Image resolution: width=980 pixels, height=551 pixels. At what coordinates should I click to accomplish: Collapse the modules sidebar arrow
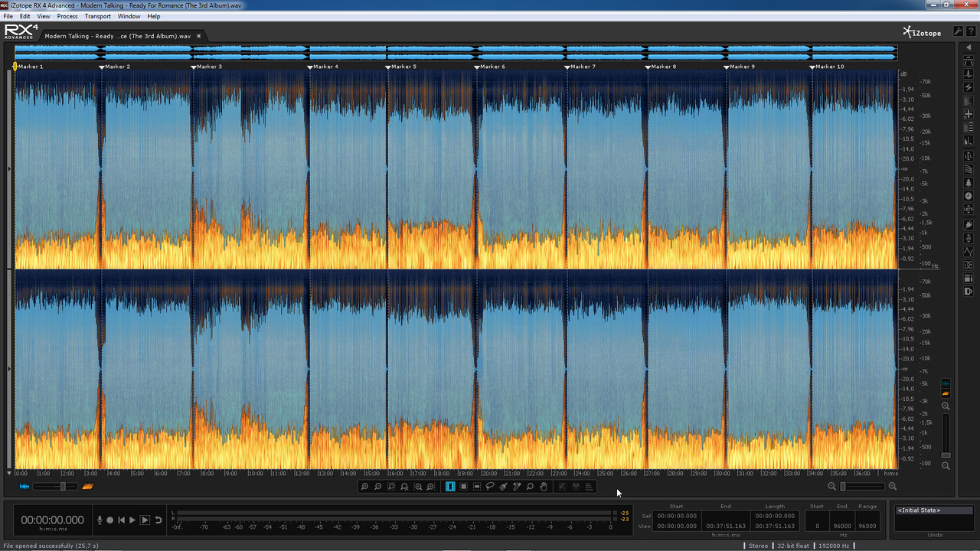click(969, 47)
